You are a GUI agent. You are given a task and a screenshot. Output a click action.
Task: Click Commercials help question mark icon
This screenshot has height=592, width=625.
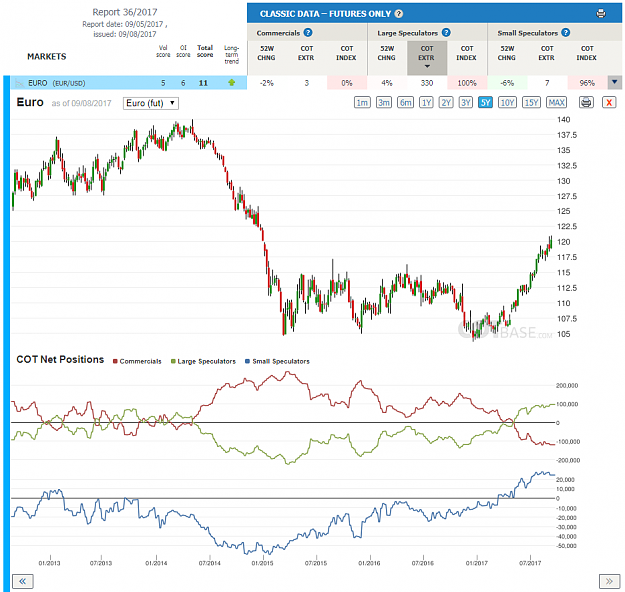[x=308, y=33]
